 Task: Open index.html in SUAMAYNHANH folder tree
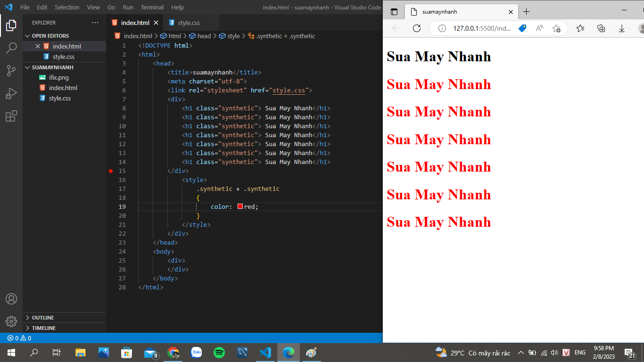point(63,88)
